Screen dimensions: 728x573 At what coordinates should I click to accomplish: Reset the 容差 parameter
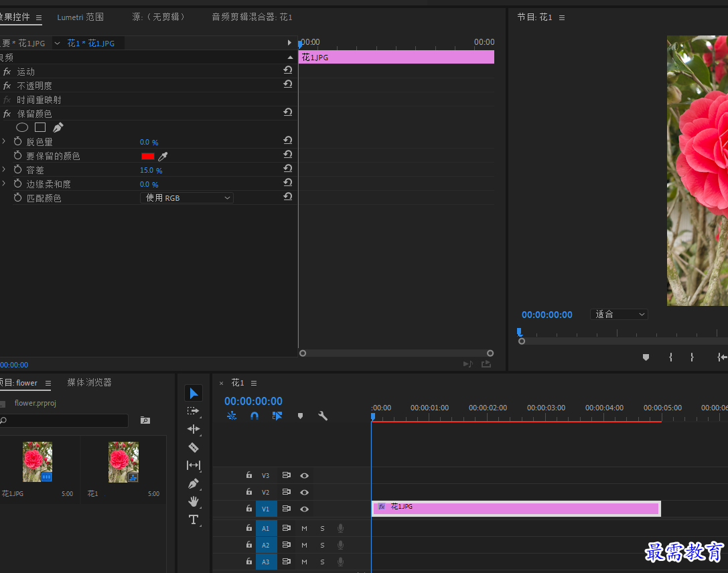[288, 169]
